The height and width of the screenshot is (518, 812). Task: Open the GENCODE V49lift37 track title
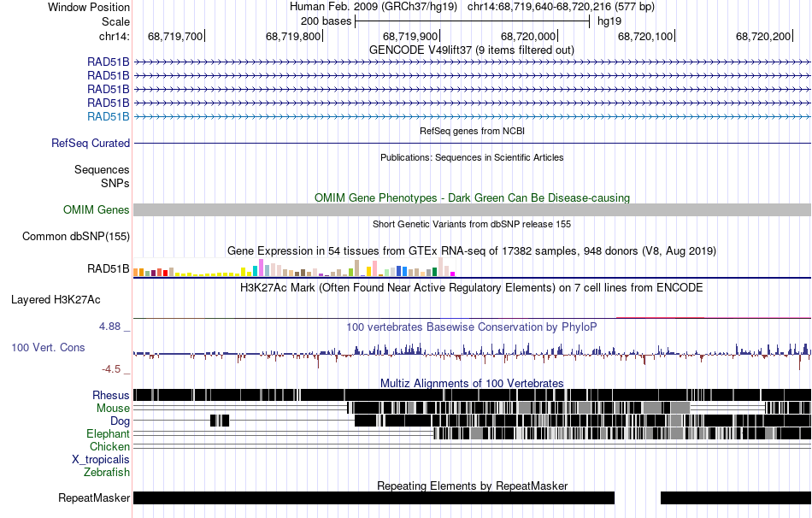(x=471, y=50)
